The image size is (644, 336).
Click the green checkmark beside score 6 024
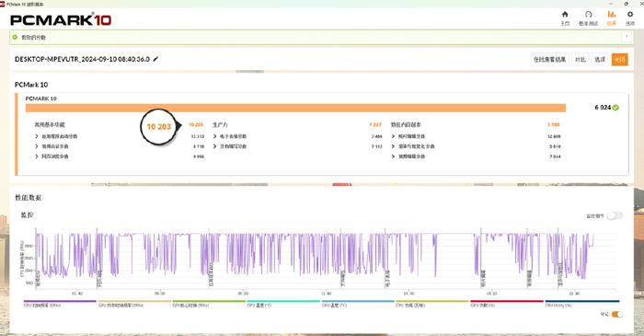[x=615, y=108]
